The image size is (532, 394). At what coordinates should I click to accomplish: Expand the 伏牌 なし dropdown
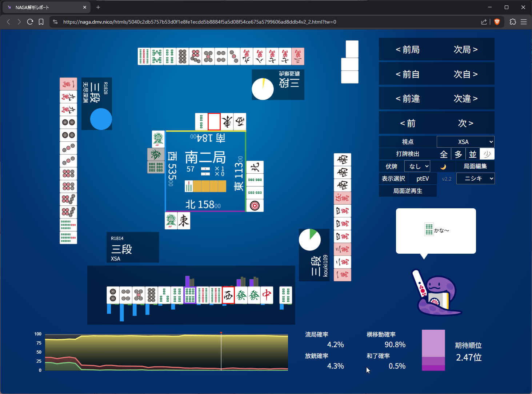click(x=417, y=166)
